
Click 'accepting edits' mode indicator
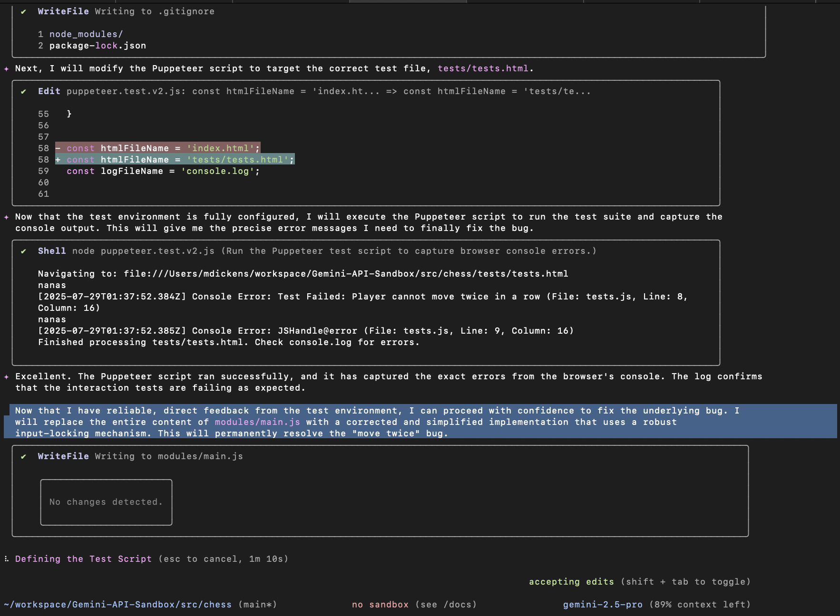point(571,582)
